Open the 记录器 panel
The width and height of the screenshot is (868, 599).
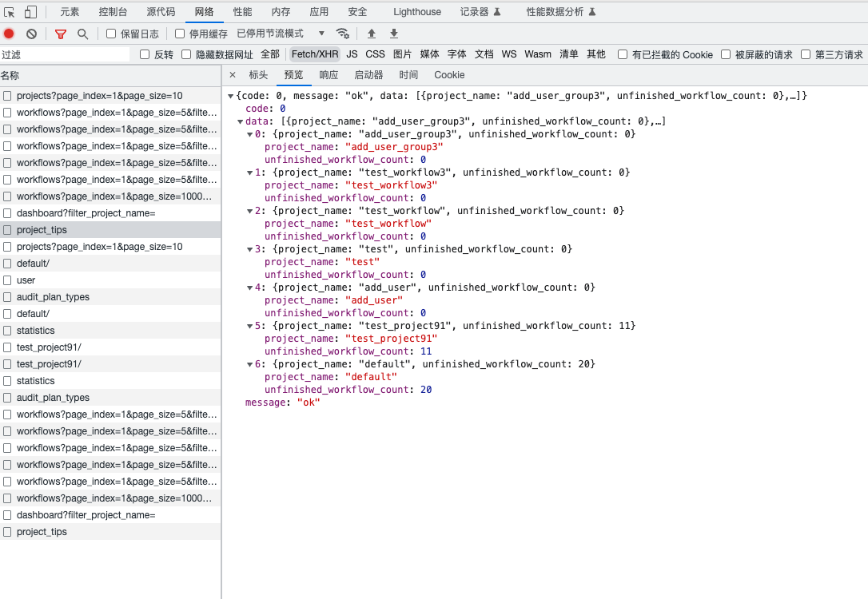coord(480,12)
